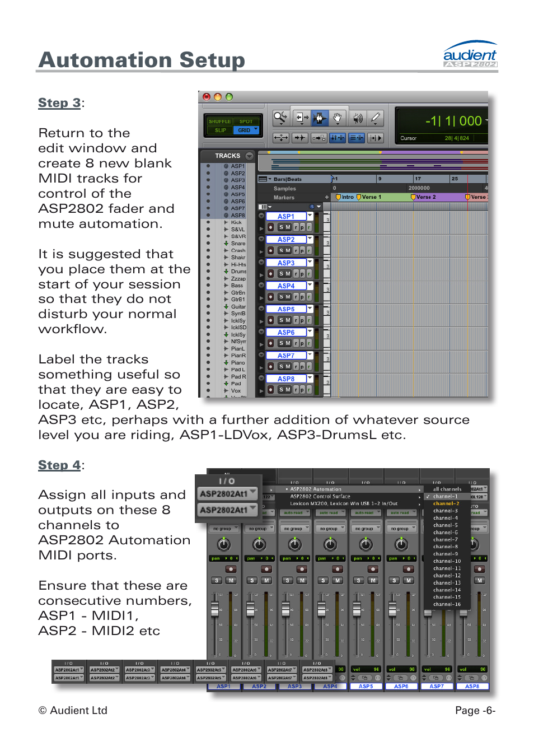Image resolution: width=534 pixels, height=756 pixels.
Task: Select channel-16 in the MIDI submenu
Action: click(447, 604)
